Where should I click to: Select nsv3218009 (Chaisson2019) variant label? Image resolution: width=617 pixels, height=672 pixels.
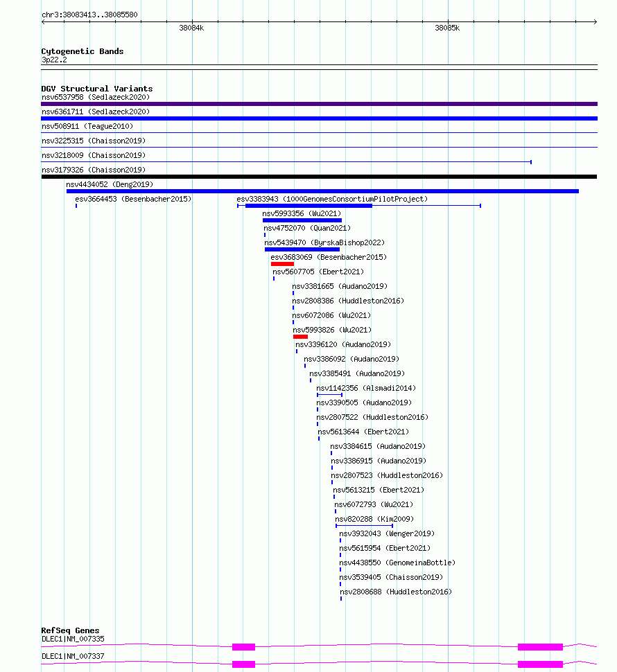[94, 156]
